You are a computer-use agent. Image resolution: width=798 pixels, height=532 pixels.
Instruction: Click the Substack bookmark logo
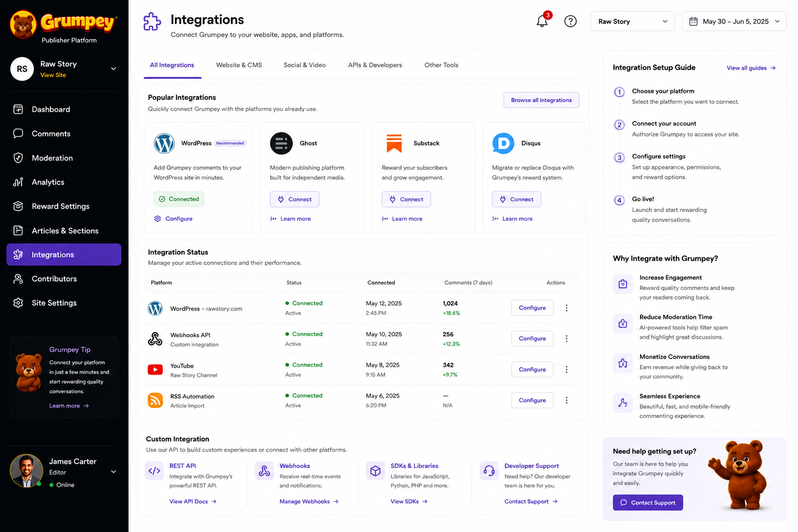(x=394, y=143)
